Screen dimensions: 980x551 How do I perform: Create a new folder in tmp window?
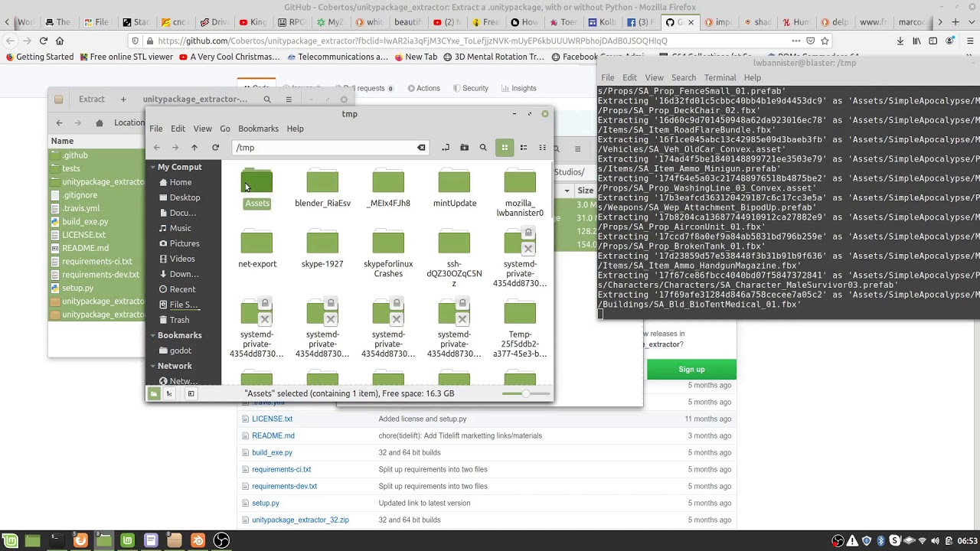[x=464, y=148]
